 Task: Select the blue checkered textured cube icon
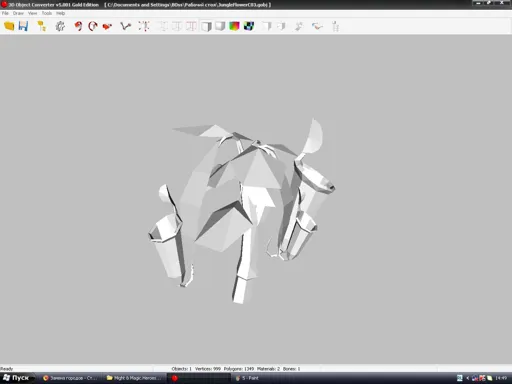click(x=249, y=26)
